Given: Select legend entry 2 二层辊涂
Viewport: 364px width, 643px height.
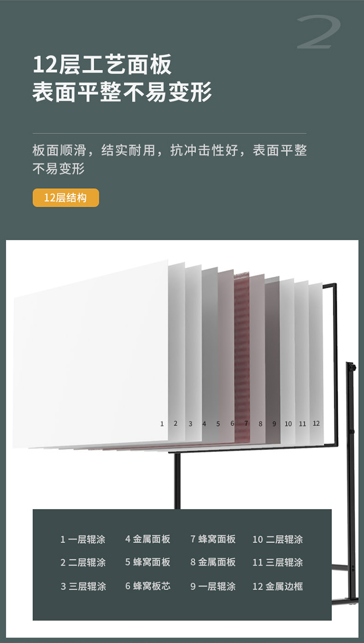Looking at the screenshot, I should tap(83, 562).
